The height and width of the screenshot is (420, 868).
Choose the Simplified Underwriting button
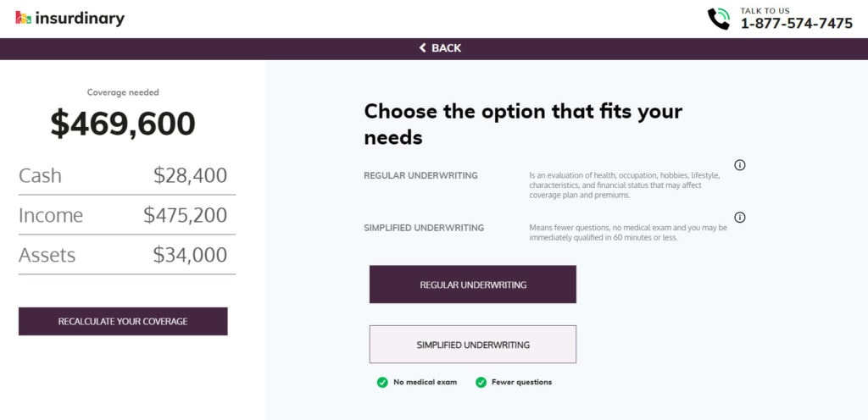[473, 345]
